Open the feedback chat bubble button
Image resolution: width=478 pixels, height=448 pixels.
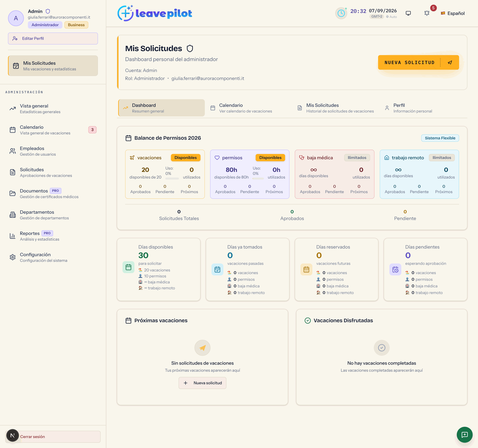(x=465, y=435)
